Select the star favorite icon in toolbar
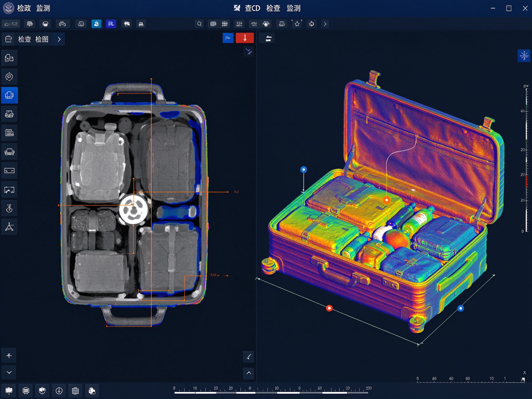 (297, 24)
